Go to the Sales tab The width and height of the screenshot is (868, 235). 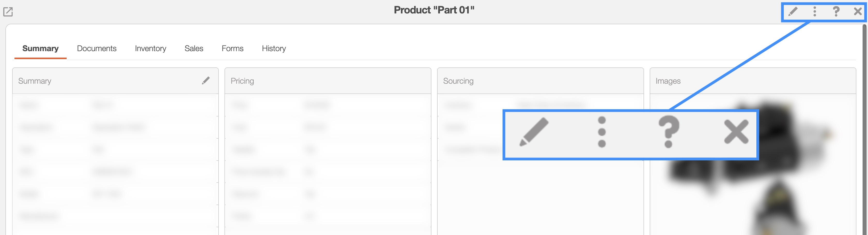pos(194,49)
